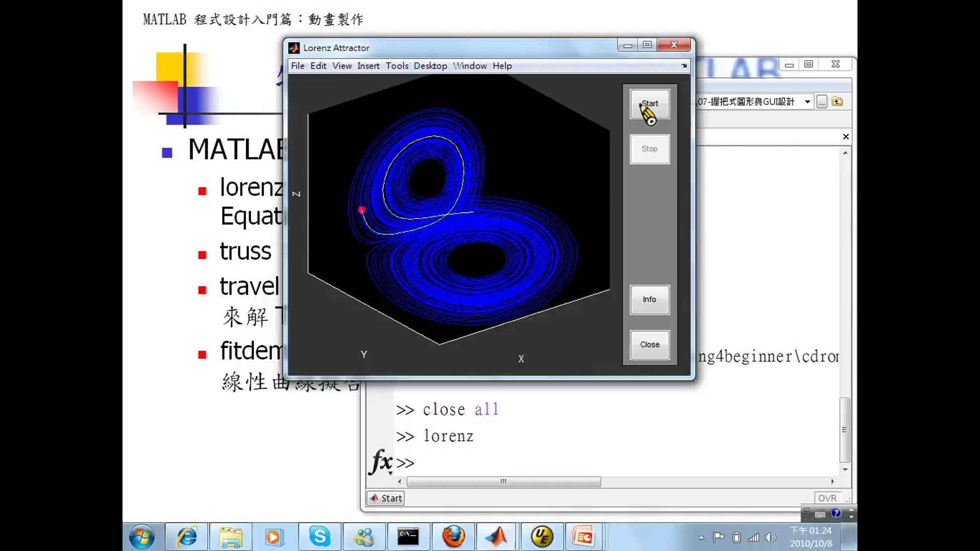Open Skype from the taskbar
Image resolution: width=980 pixels, height=551 pixels.
coord(320,537)
